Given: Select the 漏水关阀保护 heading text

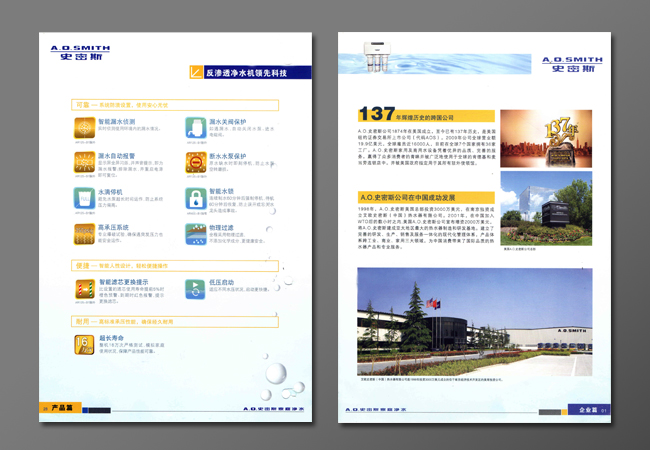Looking at the screenshot, I should click(x=228, y=121).
